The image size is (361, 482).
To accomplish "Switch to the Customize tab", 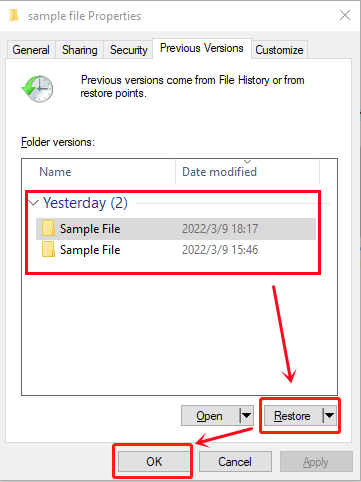I will tap(279, 50).
